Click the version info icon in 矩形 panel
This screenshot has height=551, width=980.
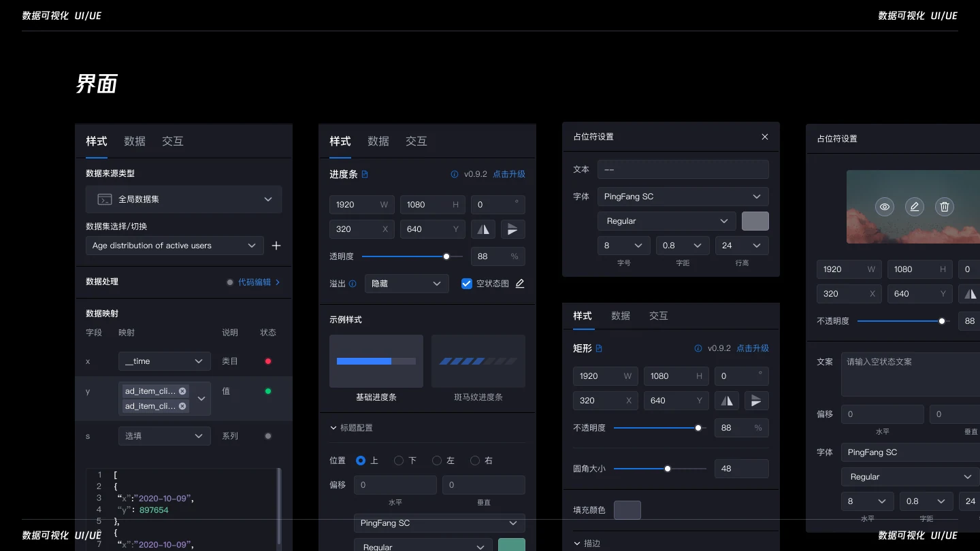coord(698,348)
